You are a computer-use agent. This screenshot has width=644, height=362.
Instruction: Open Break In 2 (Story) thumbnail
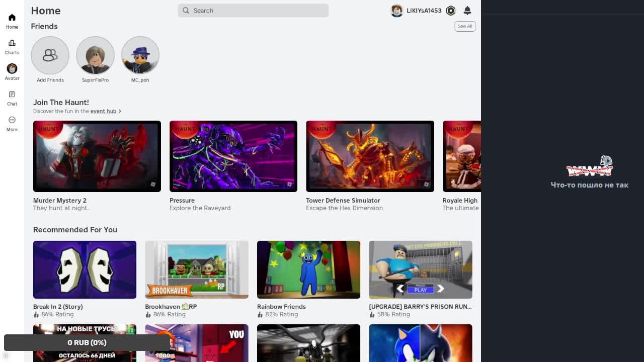pyautogui.click(x=85, y=269)
